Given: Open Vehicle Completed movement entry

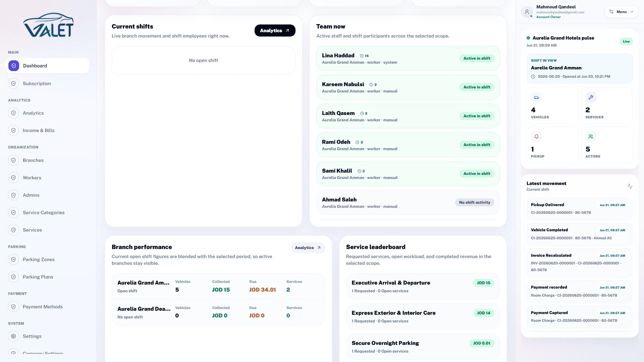Looking at the screenshot, I should [579, 234].
